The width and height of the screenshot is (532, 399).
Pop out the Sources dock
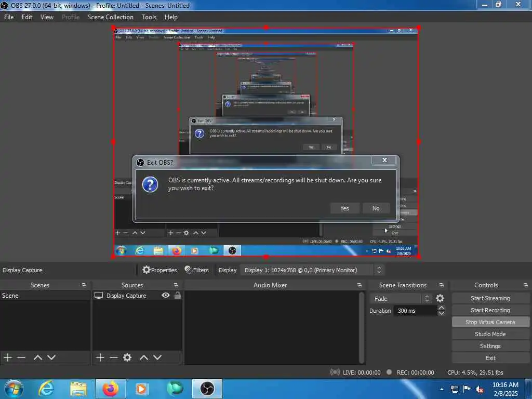pyautogui.click(x=176, y=285)
